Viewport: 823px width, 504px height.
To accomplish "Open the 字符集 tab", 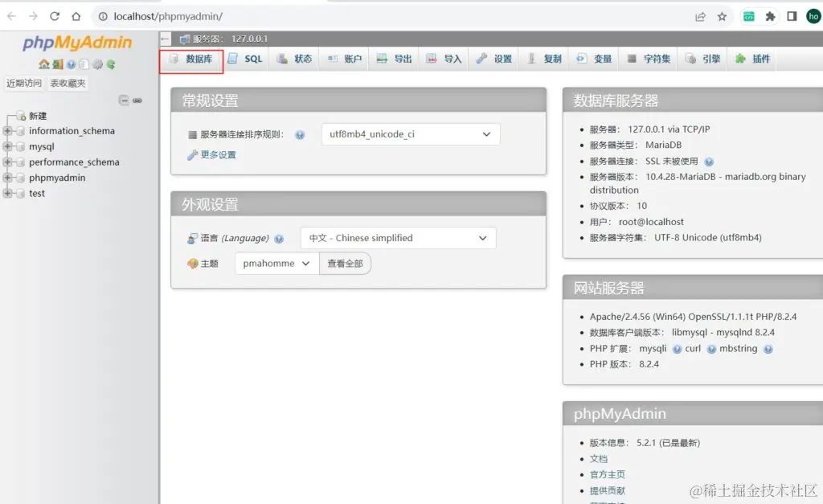I will 649,59.
